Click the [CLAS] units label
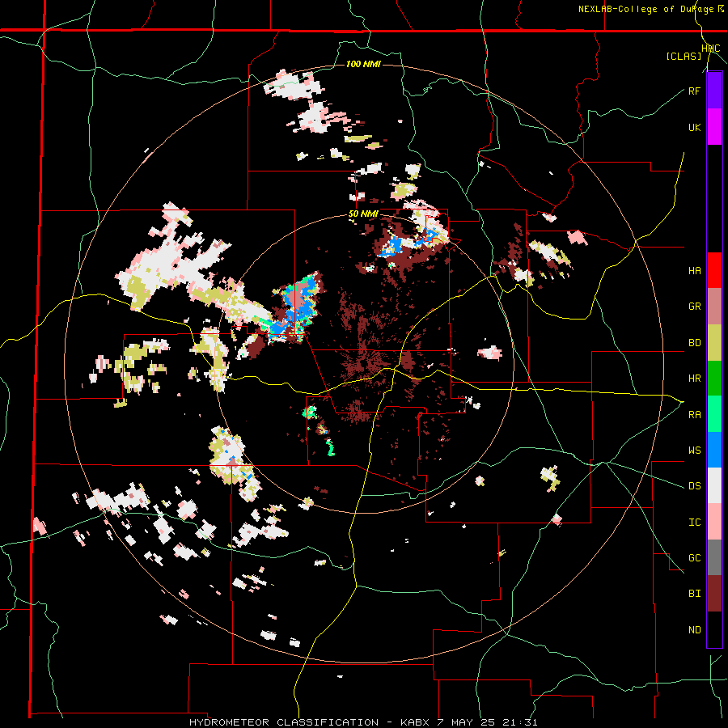The image size is (728, 728). point(684,57)
